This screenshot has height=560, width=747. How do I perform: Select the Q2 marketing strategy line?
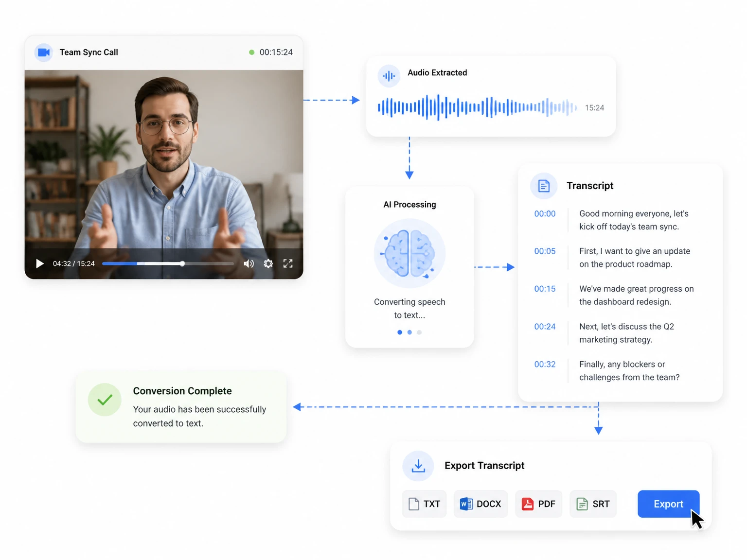[626, 333]
